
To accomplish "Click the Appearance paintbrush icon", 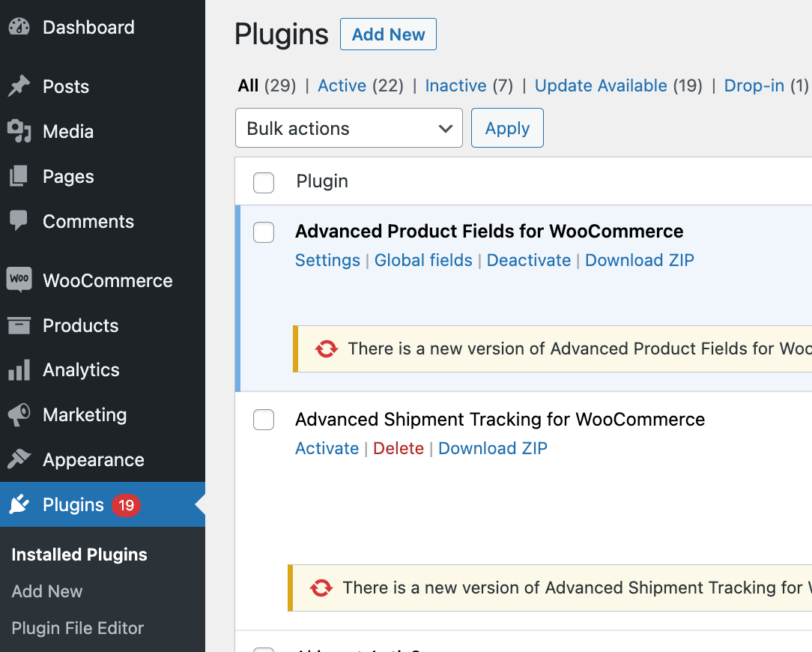I will (19, 459).
